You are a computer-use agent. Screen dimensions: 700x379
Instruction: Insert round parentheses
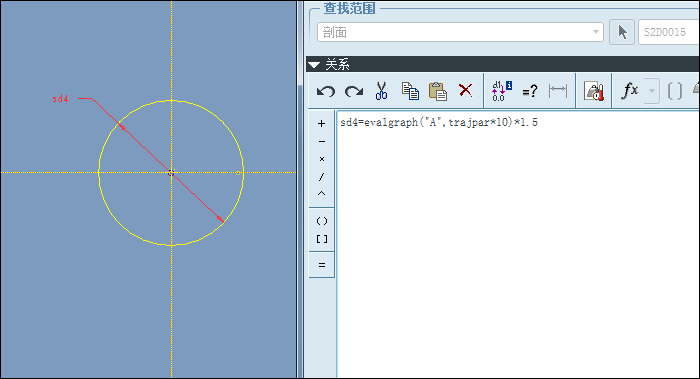321,221
